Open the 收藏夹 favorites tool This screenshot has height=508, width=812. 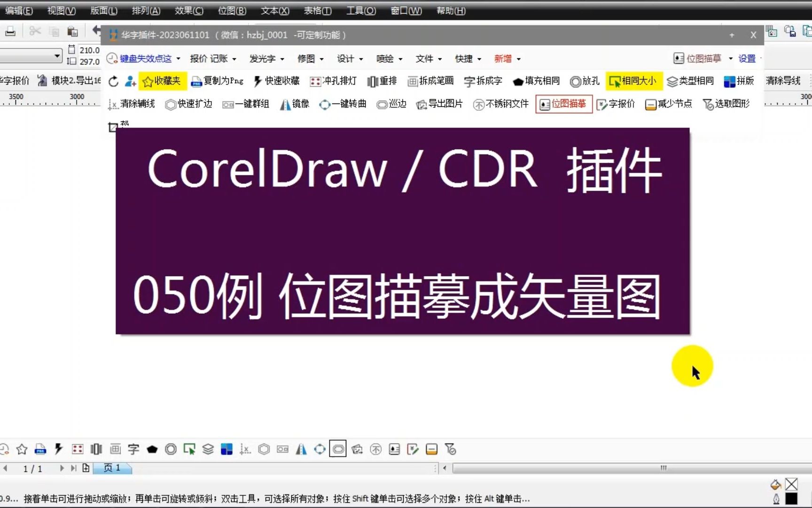click(x=162, y=81)
